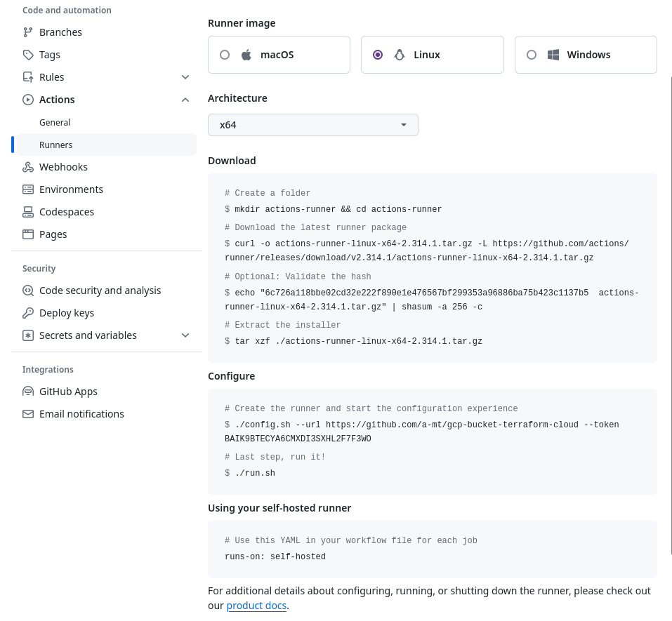The height and width of the screenshot is (621, 672).
Task: Follow the product docs link
Action: point(256,605)
